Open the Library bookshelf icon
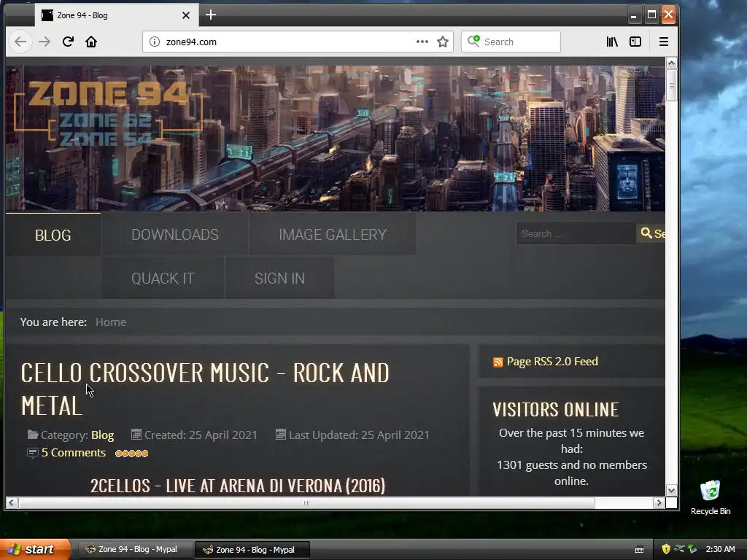This screenshot has height=560, width=747. 612,42
